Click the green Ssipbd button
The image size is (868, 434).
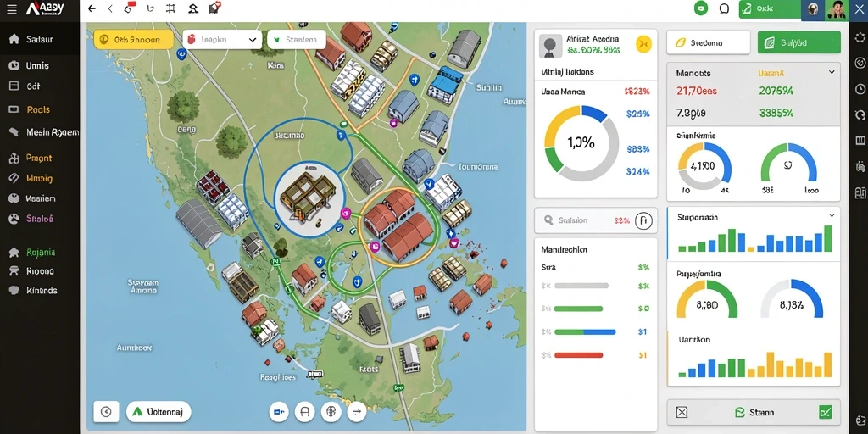tap(798, 42)
